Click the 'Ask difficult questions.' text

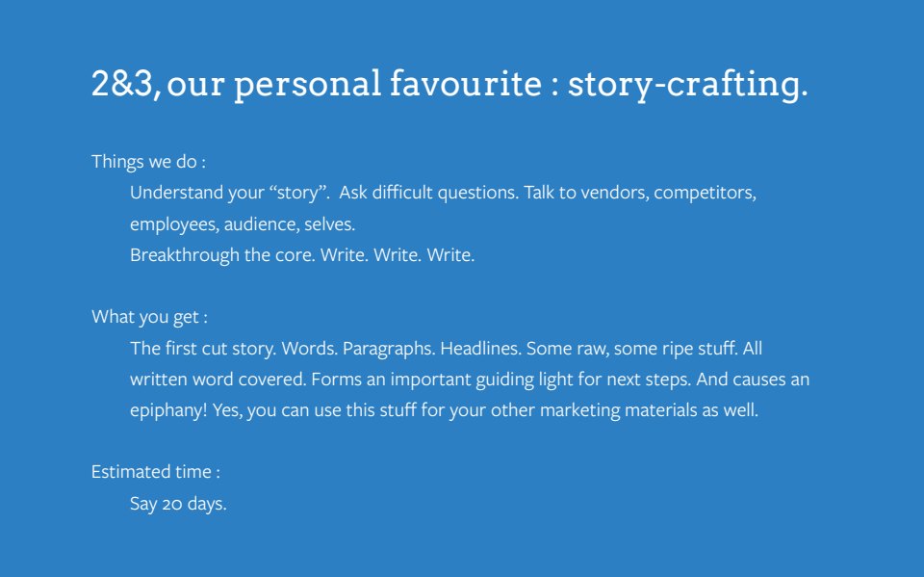point(428,193)
